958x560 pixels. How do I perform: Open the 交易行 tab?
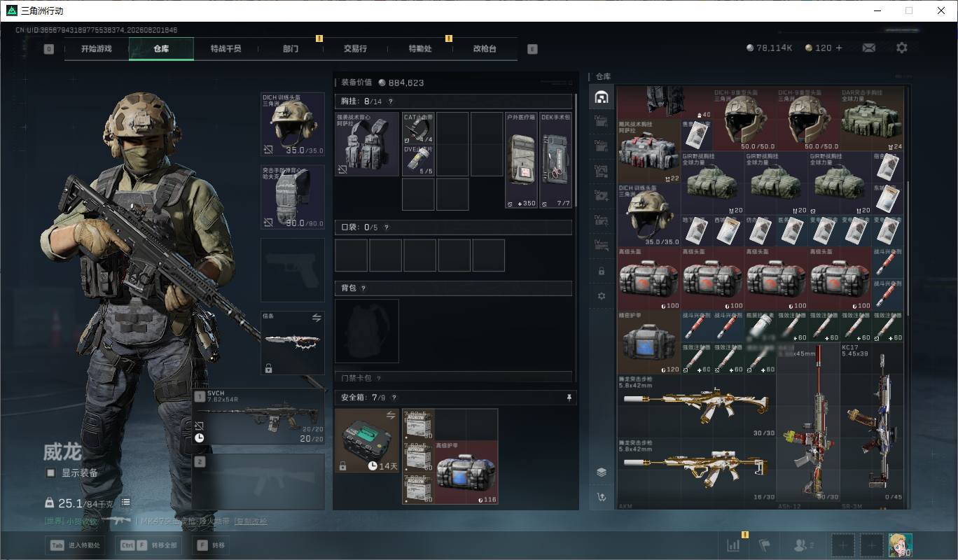click(355, 49)
